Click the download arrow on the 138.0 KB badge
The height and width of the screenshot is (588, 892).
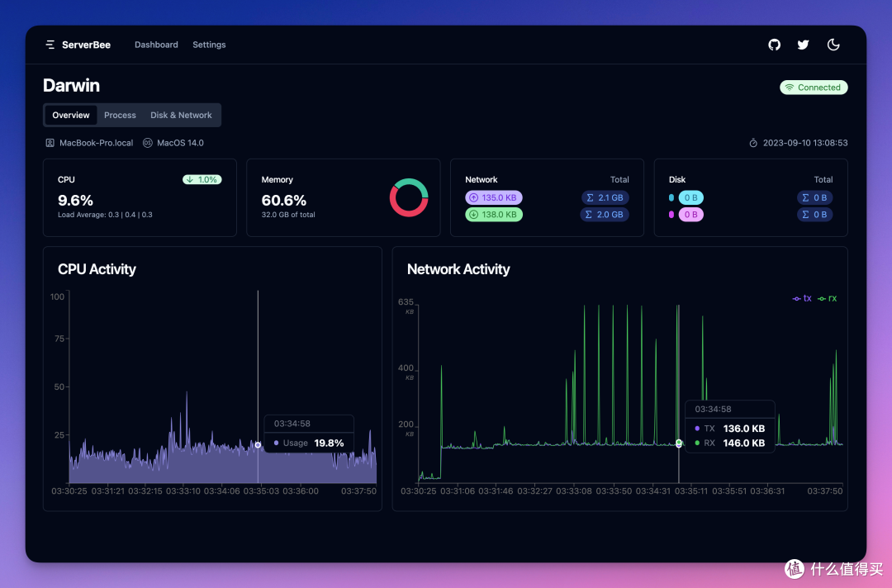[474, 214]
